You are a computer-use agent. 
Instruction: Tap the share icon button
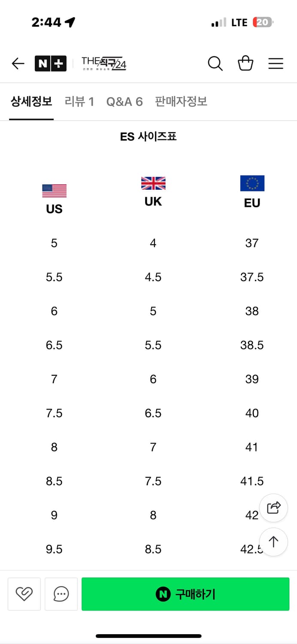[273, 508]
